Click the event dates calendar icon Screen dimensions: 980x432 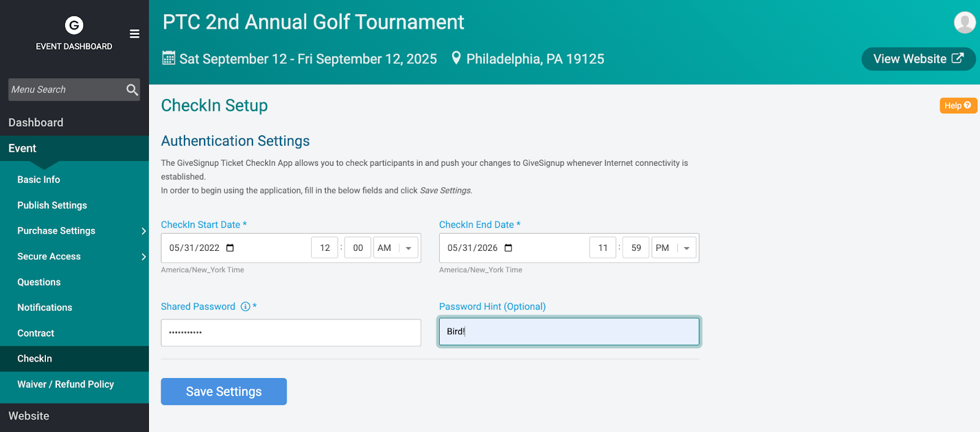(x=168, y=58)
